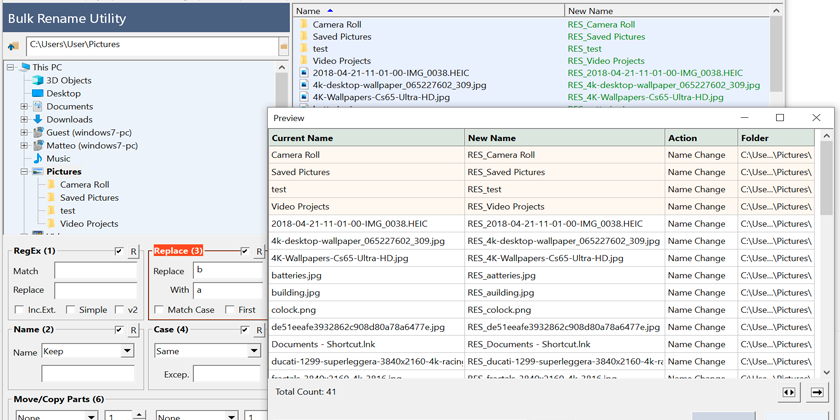The width and height of the screenshot is (840, 420).
Task: Select batteries.jpg row in Preview list
Action: [x=296, y=275]
